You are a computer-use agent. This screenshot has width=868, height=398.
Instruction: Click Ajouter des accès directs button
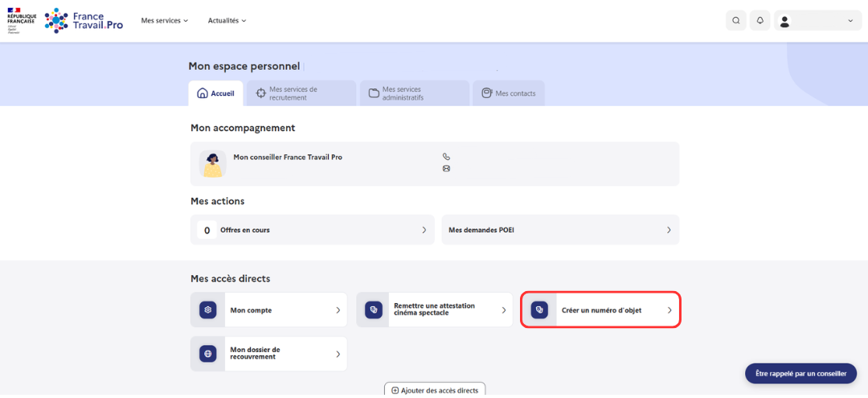(x=435, y=390)
